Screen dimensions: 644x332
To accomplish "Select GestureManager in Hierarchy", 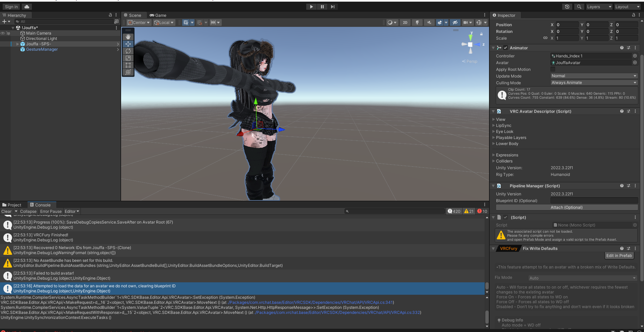I will [x=42, y=49].
